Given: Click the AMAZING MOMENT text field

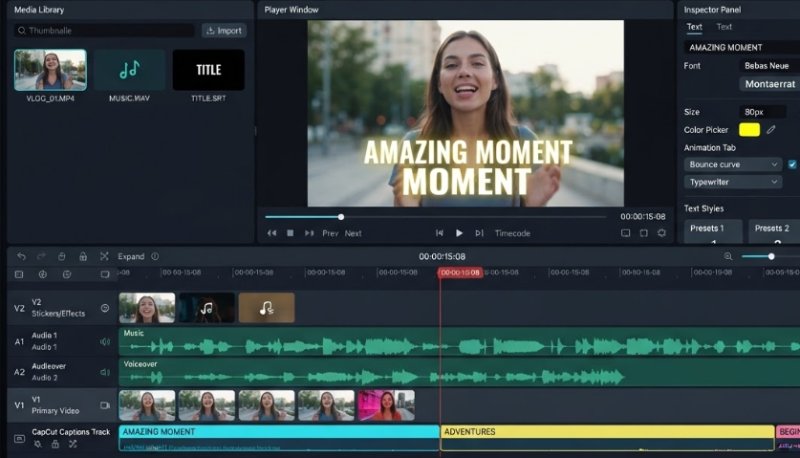Looking at the screenshot, I should tap(742, 47).
